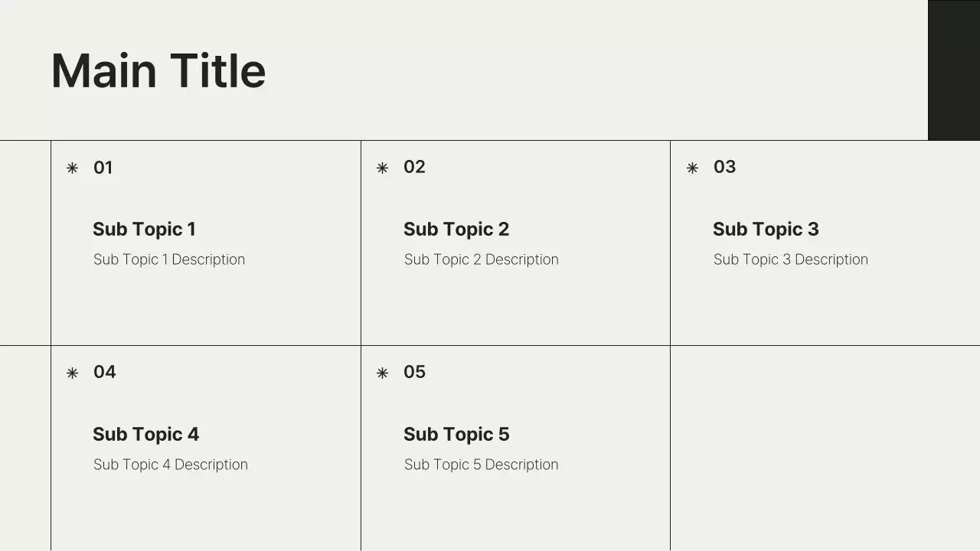This screenshot has width=980, height=551.
Task: Select the Sub Topic 4 heading
Action: point(145,434)
